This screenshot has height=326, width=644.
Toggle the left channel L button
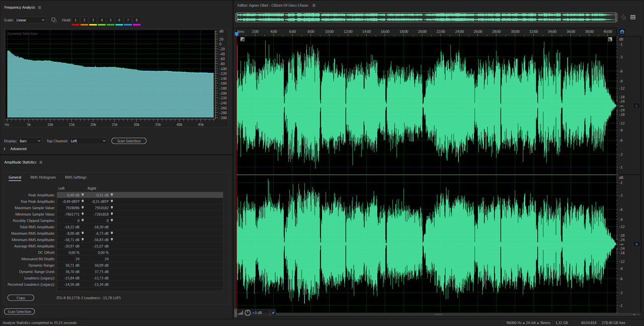pos(636,106)
